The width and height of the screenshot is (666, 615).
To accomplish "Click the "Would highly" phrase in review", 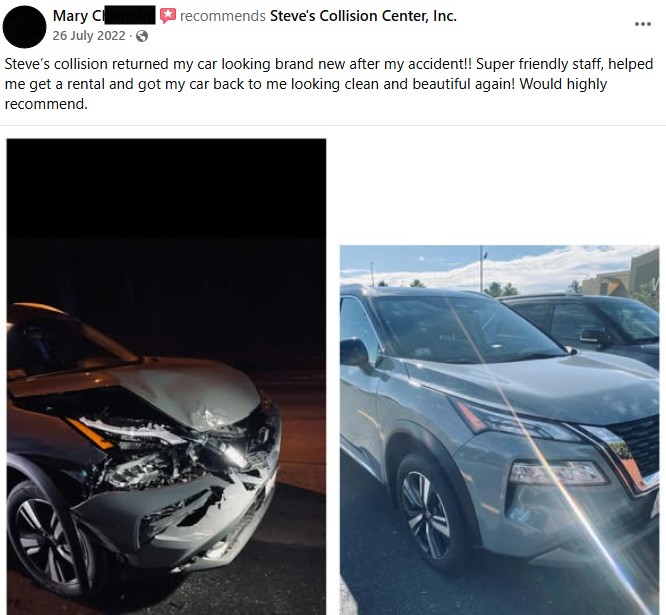I will coord(563,84).
